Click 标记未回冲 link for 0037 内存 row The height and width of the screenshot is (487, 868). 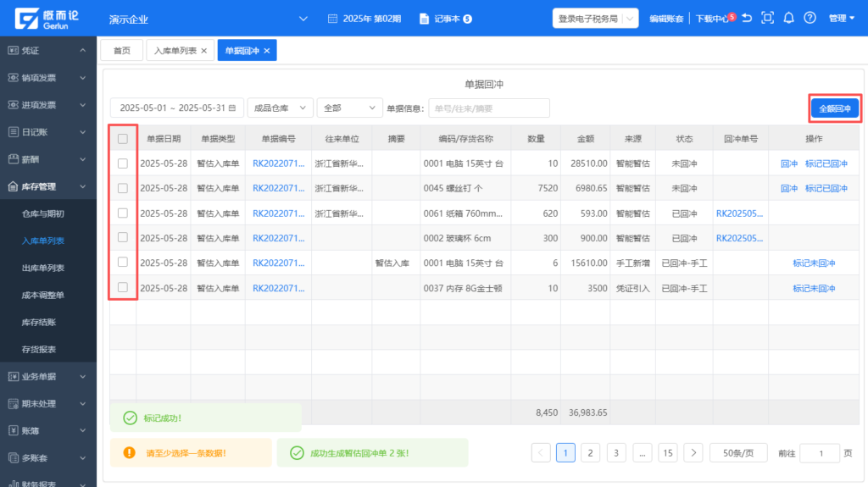pos(814,288)
